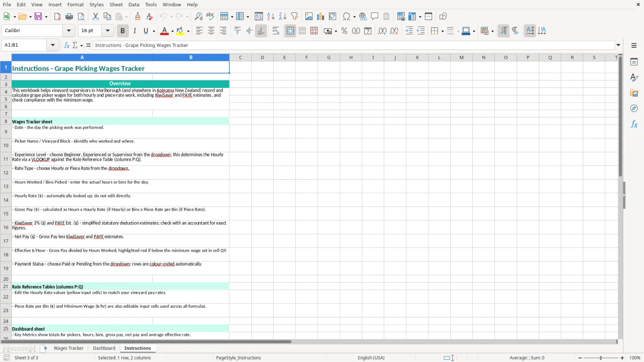Open Find and Replace

(x=199, y=16)
